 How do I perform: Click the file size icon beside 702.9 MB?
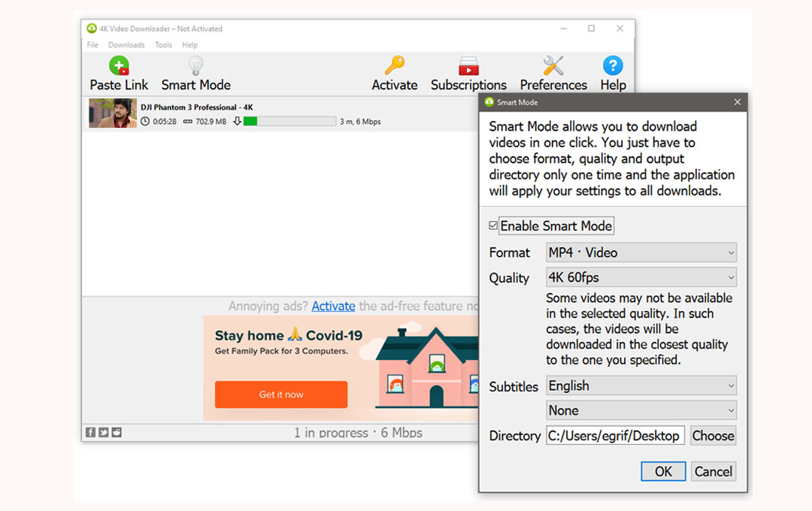tap(187, 122)
